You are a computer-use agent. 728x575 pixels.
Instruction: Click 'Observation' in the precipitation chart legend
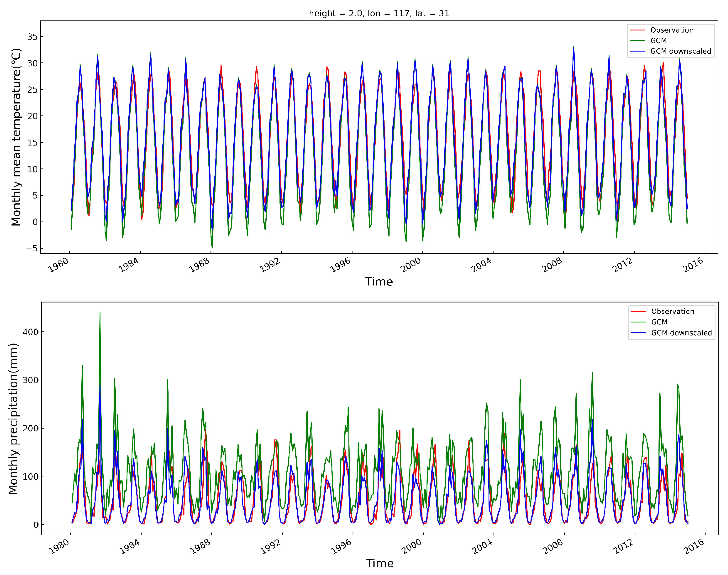click(x=672, y=311)
